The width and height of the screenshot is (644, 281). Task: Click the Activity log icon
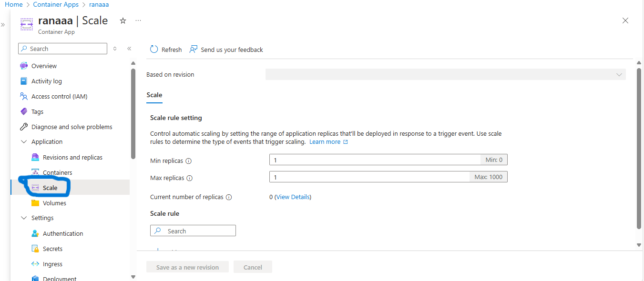click(24, 81)
